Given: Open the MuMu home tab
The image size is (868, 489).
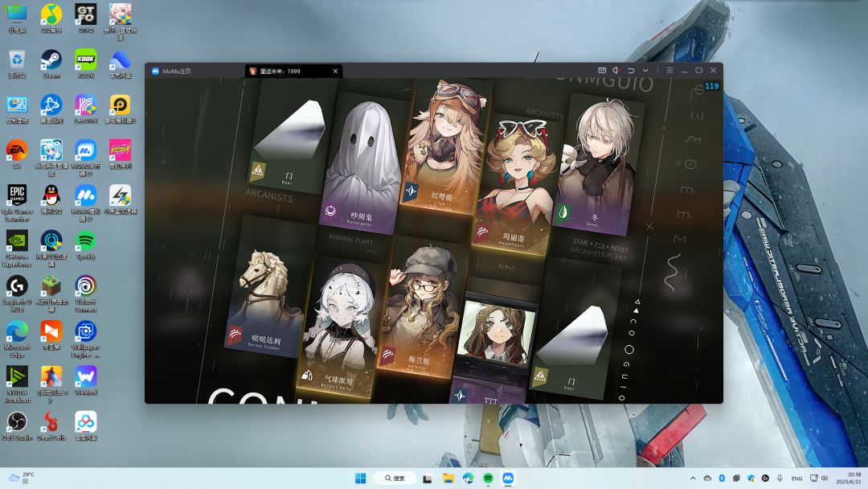Looking at the screenshot, I should 171,71.
